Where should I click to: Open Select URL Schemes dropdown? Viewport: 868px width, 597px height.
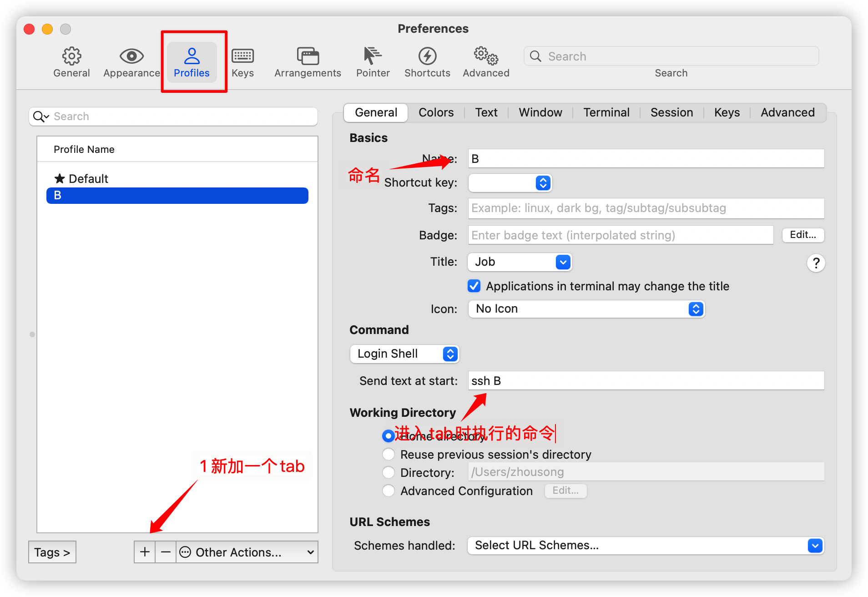pyautogui.click(x=646, y=546)
